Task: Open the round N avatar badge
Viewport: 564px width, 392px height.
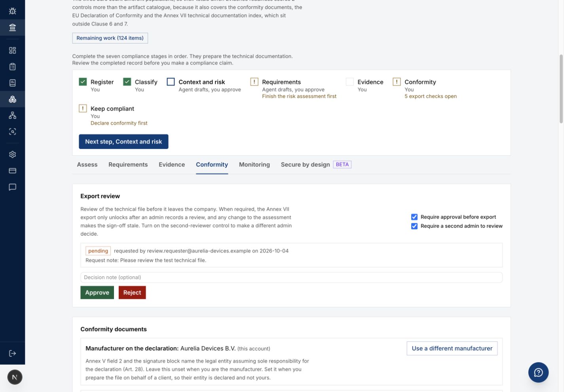Action: coord(15,377)
